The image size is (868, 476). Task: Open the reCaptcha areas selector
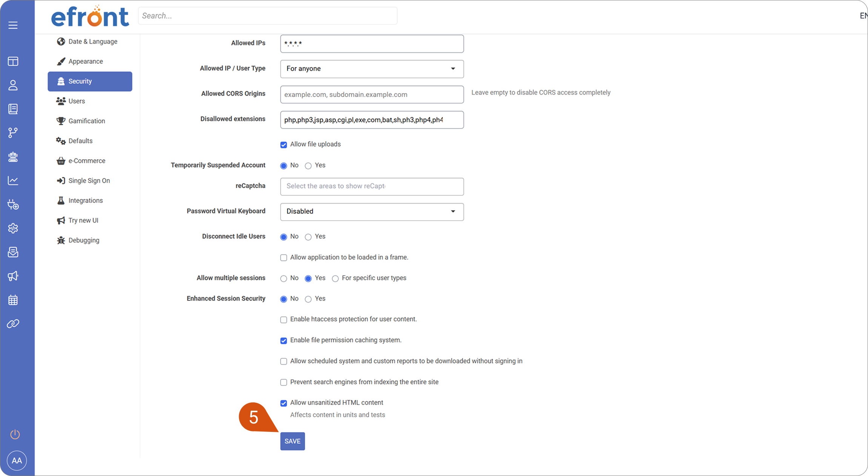coord(372,186)
